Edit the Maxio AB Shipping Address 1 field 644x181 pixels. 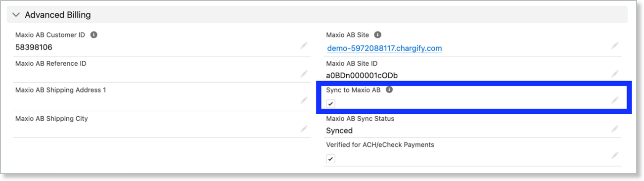(304, 100)
